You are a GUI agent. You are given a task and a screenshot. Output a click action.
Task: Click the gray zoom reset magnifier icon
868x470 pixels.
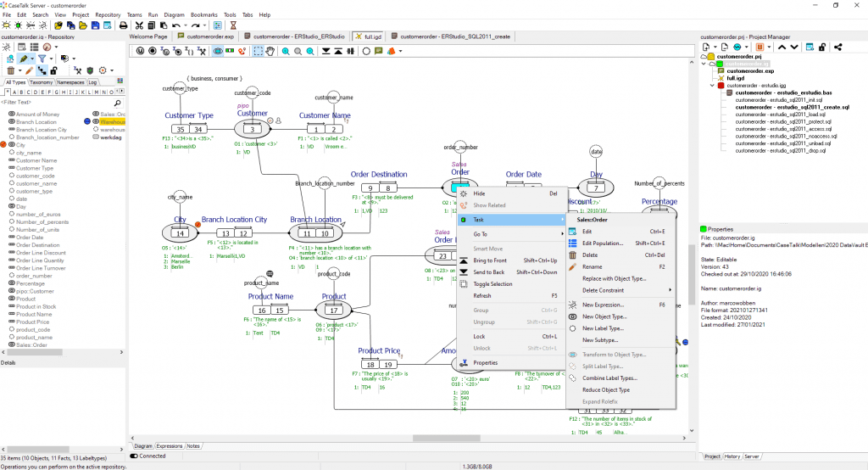point(298,51)
